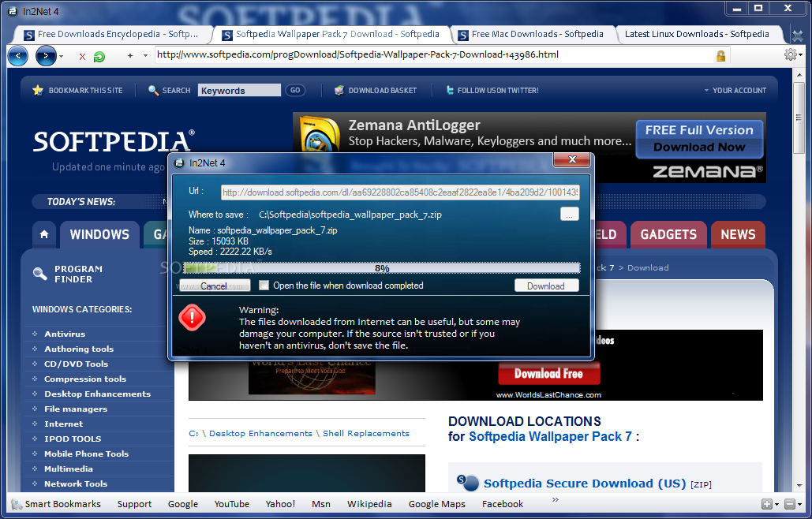Click the scrollbar down arrow
This screenshot has width=812, height=519.
(x=799, y=485)
